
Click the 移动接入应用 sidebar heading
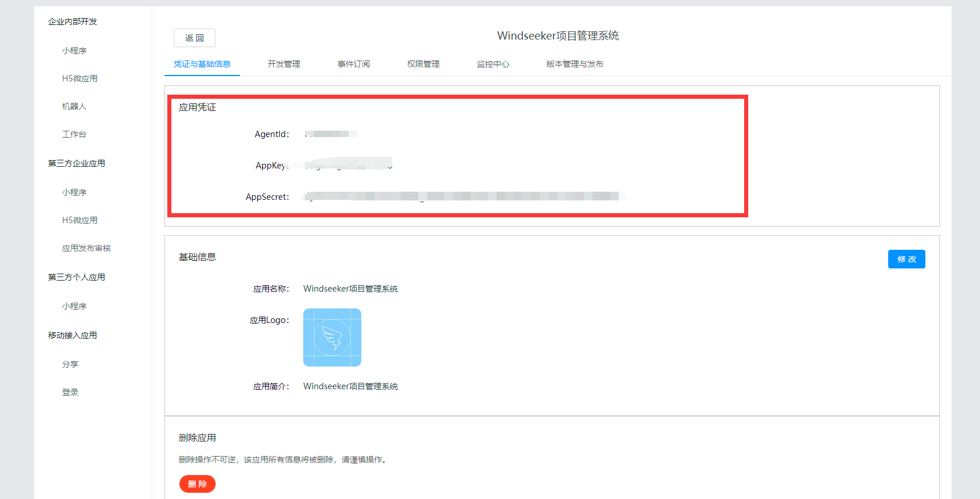(73, 335)
